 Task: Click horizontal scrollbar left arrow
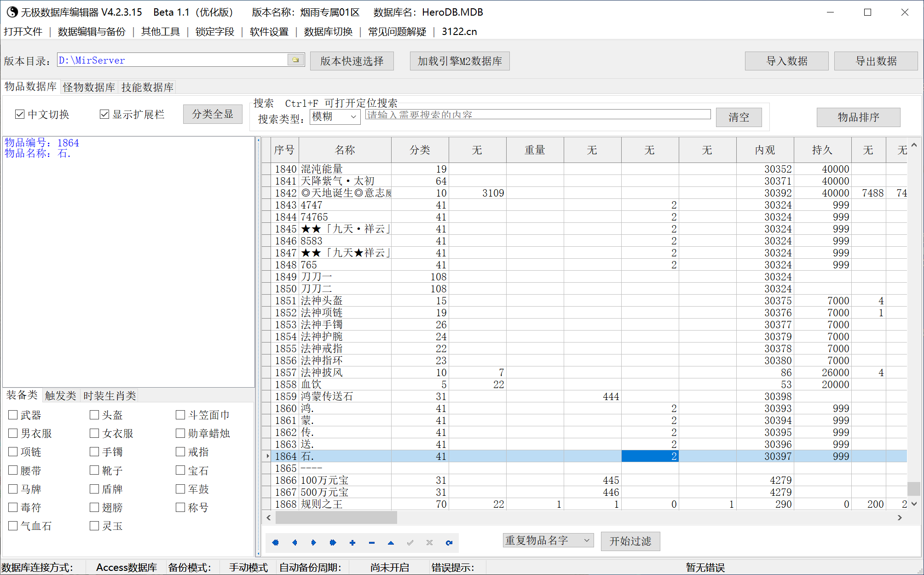click(269, 517)
